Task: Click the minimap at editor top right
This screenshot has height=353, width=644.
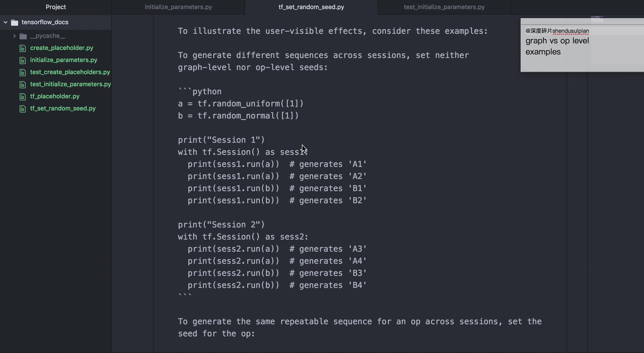Action: (597, 19)
